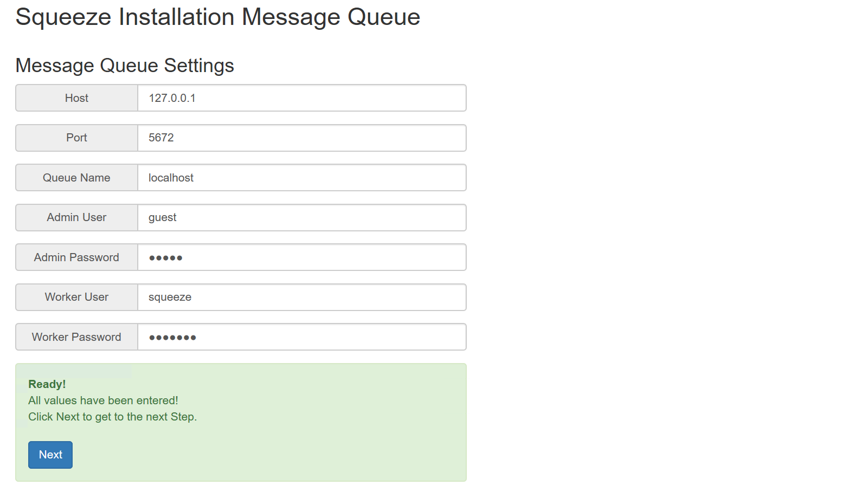Image resolution: width=868 pixels, height=498 pixels.
Task: Click the Host label
Action: pos(76,98)
